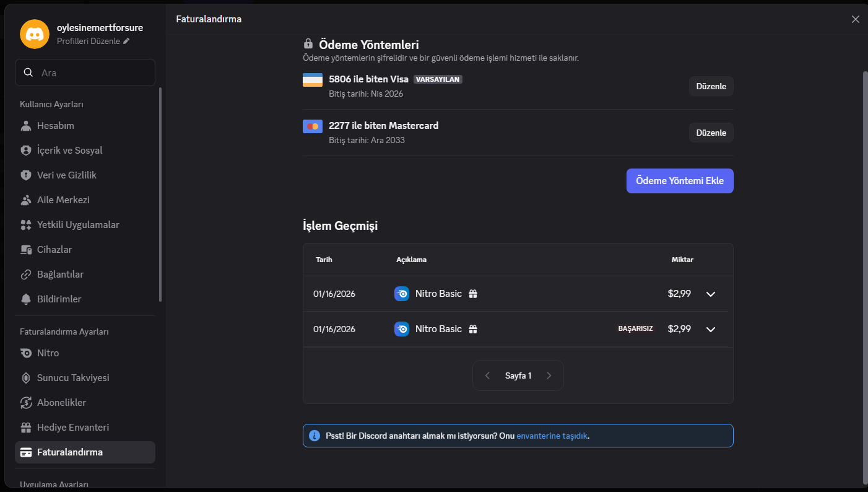Click the family icon beside Aile Merkezi
Image resolution: width=868 pixels, height=492 pixels.
pyautogui.click(x=26, y=200)
